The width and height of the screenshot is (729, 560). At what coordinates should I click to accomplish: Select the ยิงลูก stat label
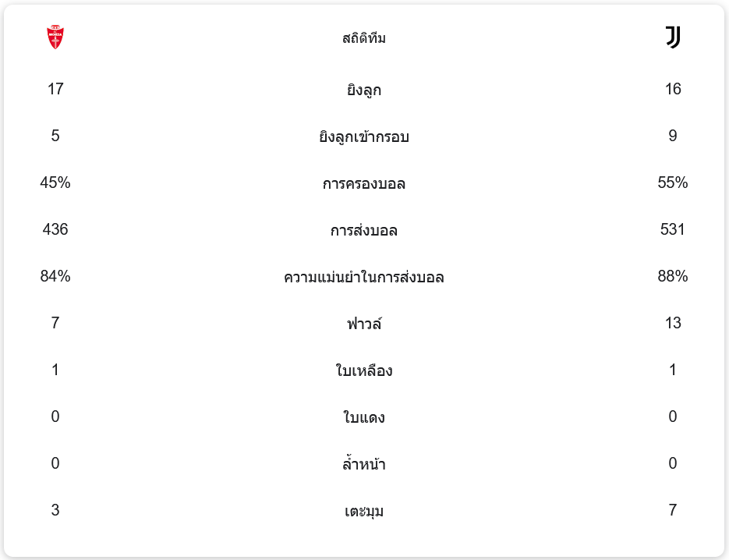(364, 90)
